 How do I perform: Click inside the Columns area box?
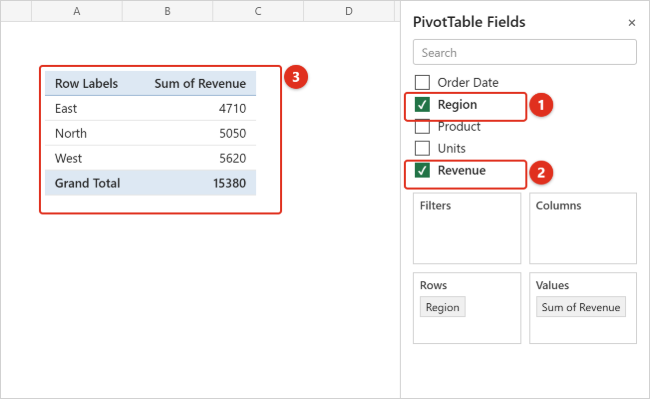point(583,228)
